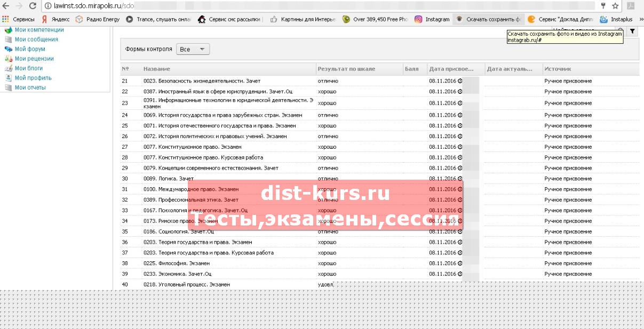The height and width of the screenshot is (329, 644).
Task: Expand the Формы контроля dropdown
Action: point(193,50)
